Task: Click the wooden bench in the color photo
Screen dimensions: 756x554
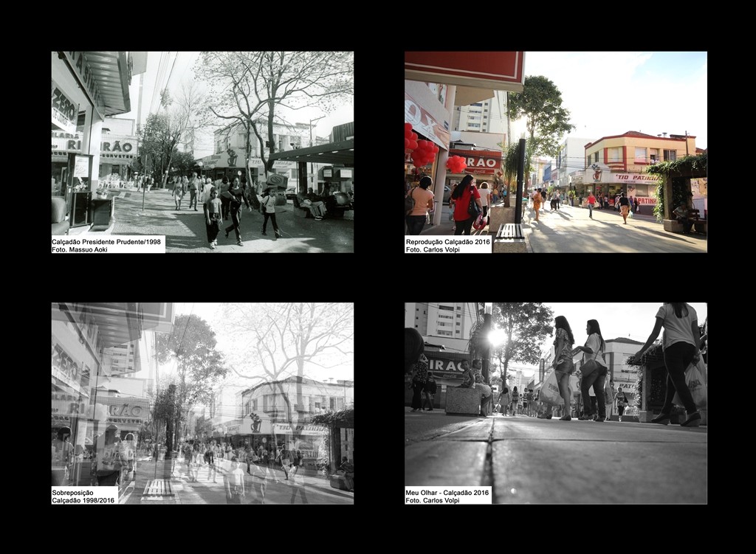Action: [509, 232]
